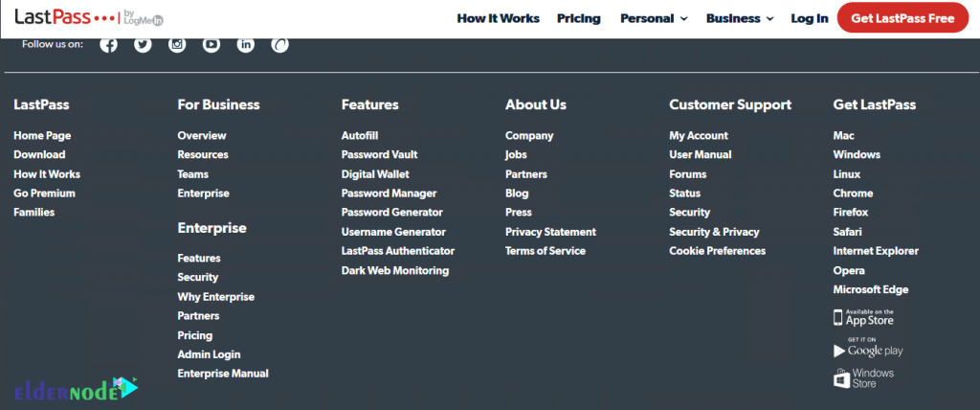
Task: Open Enterprise link under For Business
Action: click(x=203, y=194)
